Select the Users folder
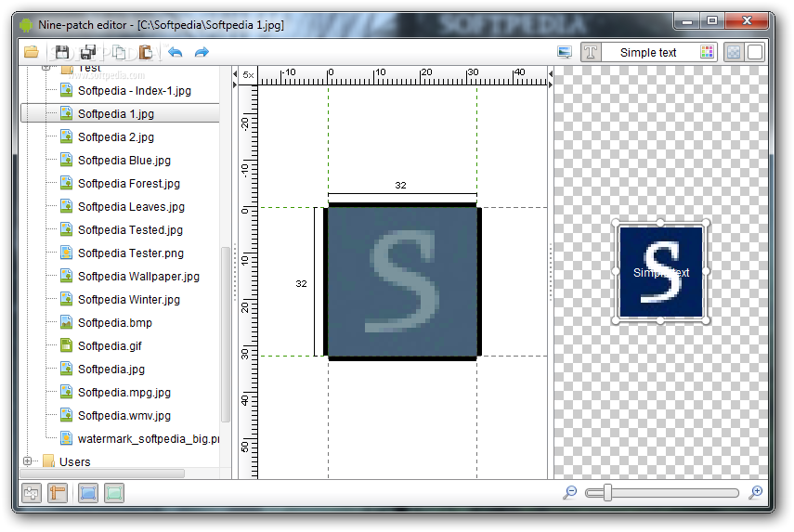The width and height of the screenshot is (794, 532). 75,461
